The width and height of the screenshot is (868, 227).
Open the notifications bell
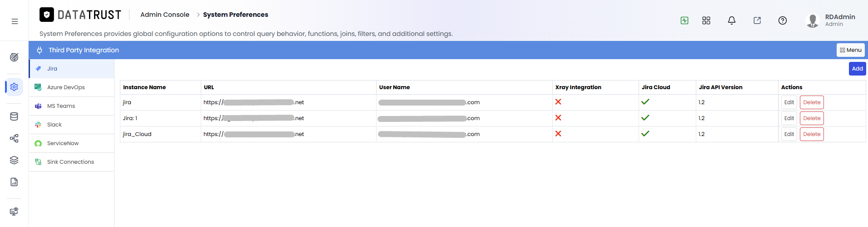[x=732, y=20]
